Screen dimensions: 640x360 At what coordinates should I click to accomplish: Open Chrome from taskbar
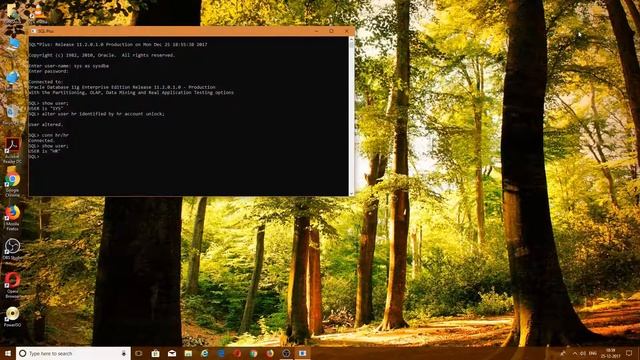click(253, 353)
